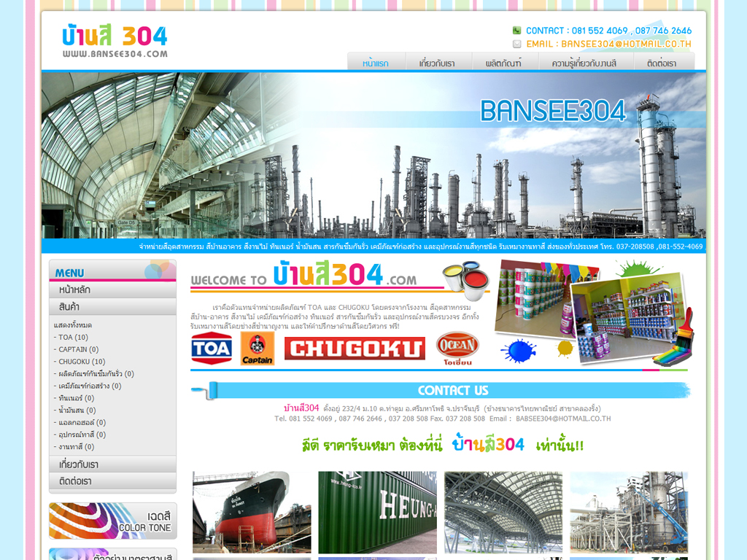Click the TOA brand logo
The height and width of the screenshot is (560, 747).
(x=212, y=349)
